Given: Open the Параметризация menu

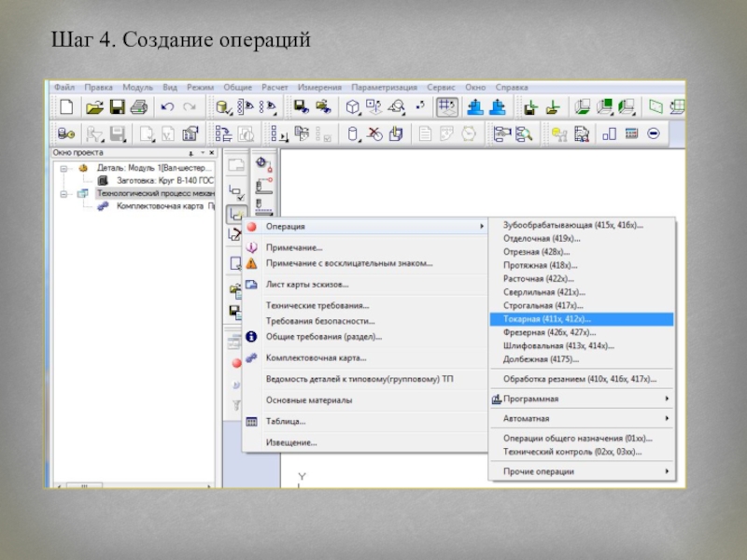Looking at the screenshot, I should (384, 86).
